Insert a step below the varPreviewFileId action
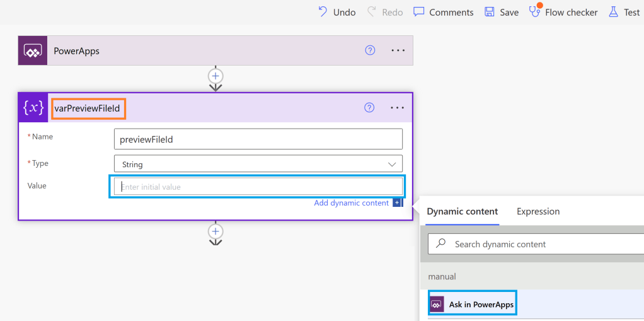The width and height of the screenshot is (644, 321). (x=216, y=231)
